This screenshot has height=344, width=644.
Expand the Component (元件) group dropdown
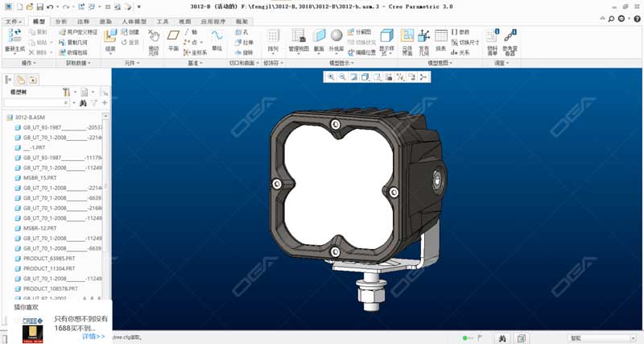coord(132,63)
